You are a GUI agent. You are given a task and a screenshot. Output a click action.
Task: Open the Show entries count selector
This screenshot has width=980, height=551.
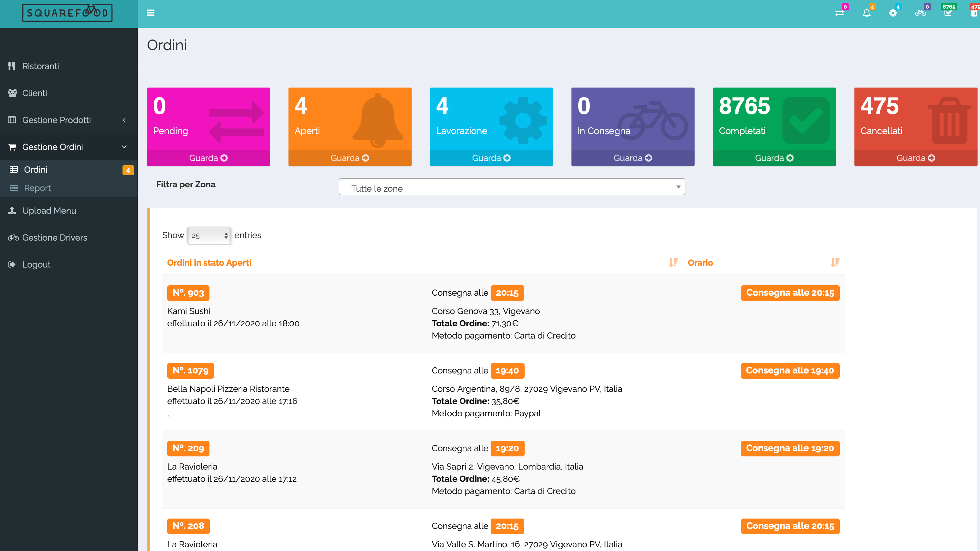209,235
